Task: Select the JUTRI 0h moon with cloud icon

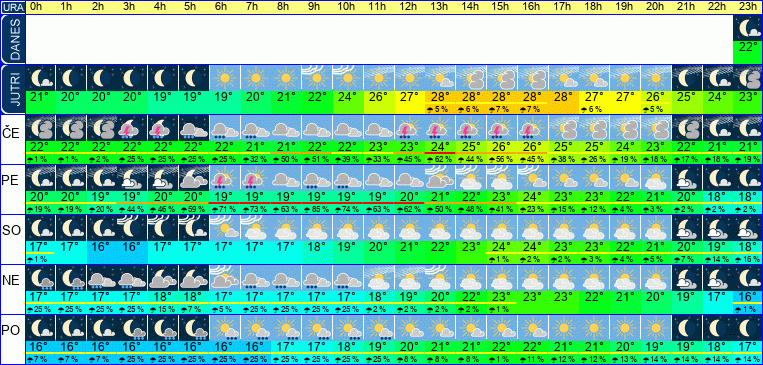Action: 40,78
